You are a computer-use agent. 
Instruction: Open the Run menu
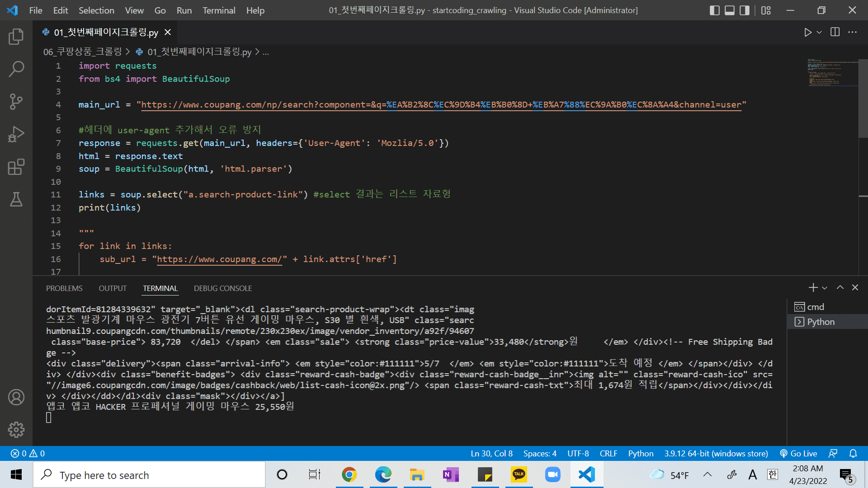tap(184, 10)
